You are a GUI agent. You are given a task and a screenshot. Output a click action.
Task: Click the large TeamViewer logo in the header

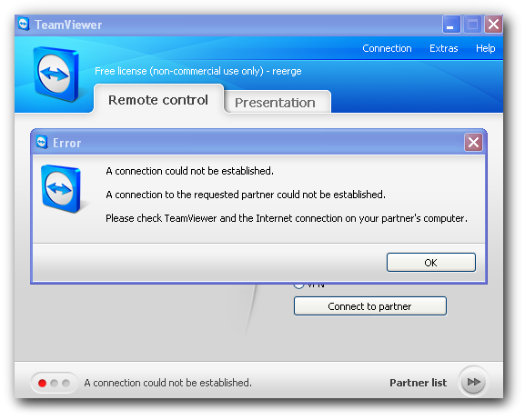coord(56,74)
